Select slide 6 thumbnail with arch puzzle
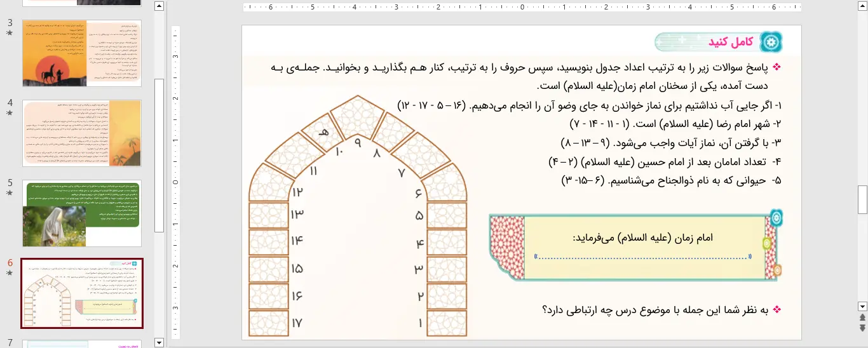The width and height of the screenshot is (868, 348). [82, 293]
